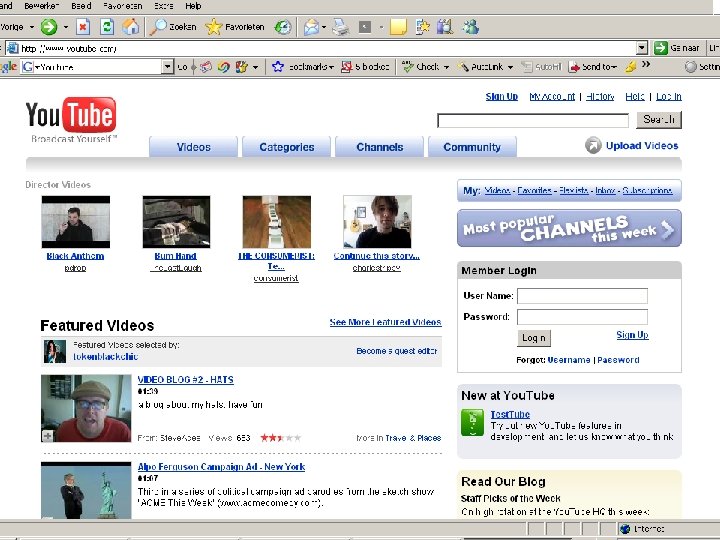
Task: Click the Refresh page icon
Action: tap(107, 27)
